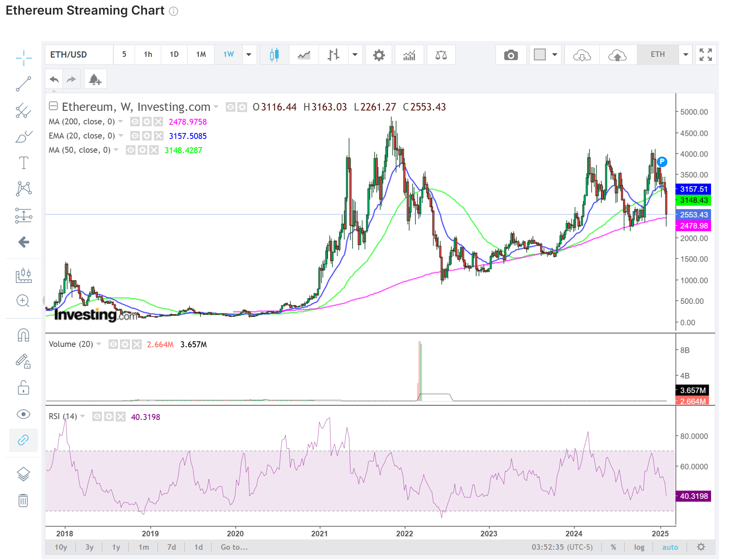Switch to the 1D timeframe
The height and width of the screenshot is (560, 734).
[174, 55]
